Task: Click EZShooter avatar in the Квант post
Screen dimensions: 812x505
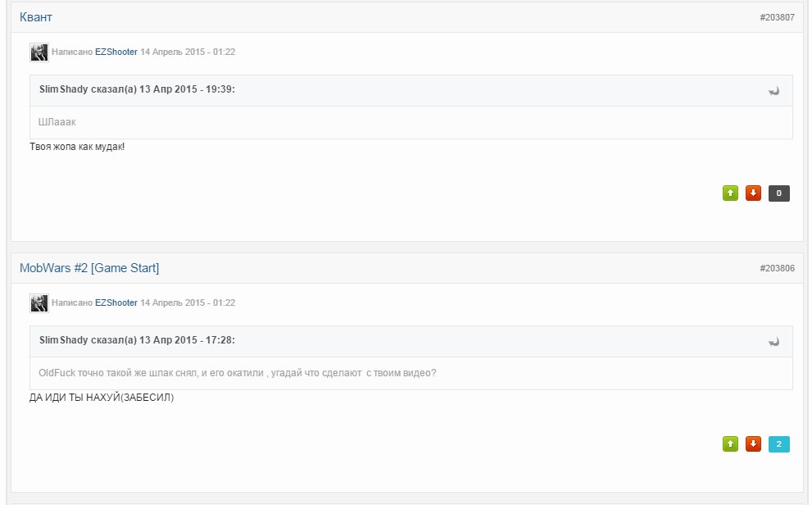Action: coord(39,52)
